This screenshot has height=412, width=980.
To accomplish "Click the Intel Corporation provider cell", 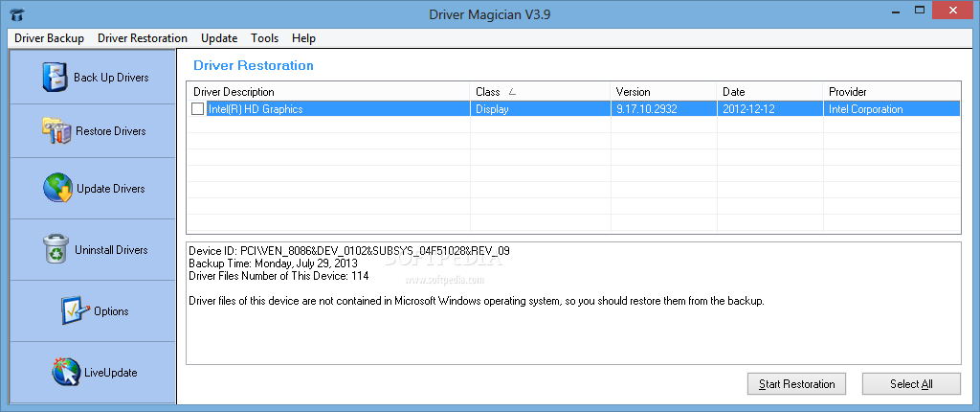I will pyautogui.click(x=892, y=109).
